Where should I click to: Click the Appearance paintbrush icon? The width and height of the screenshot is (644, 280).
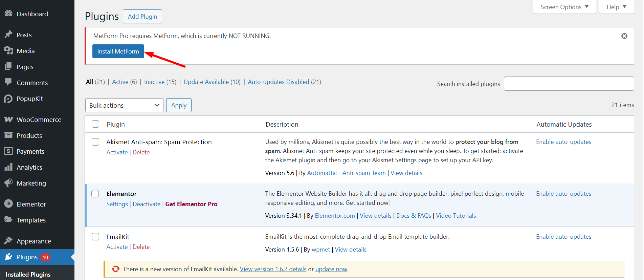click(8, 241)
